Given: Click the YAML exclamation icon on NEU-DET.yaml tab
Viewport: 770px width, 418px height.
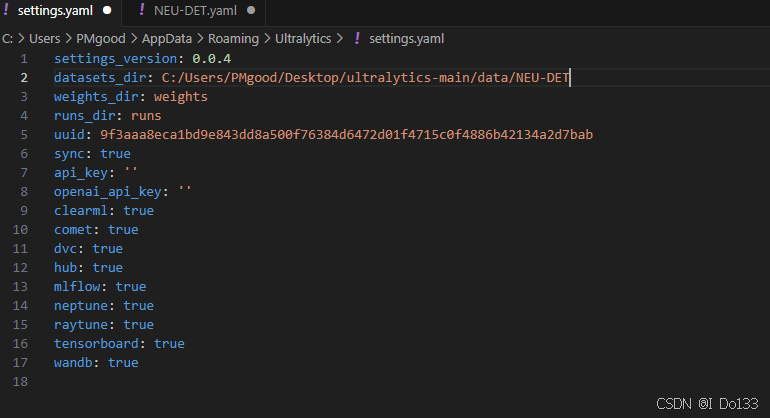Looking at the screenshot, I should [x=142, y=10].
